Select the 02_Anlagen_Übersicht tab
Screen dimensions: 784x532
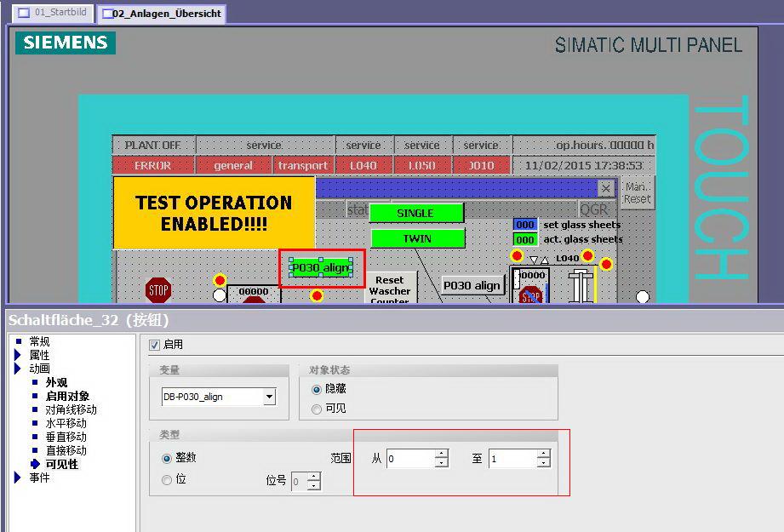pos(162,14)
